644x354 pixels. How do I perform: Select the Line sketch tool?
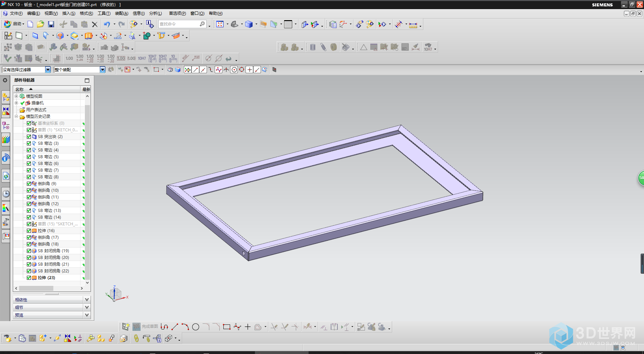[175, 327]
